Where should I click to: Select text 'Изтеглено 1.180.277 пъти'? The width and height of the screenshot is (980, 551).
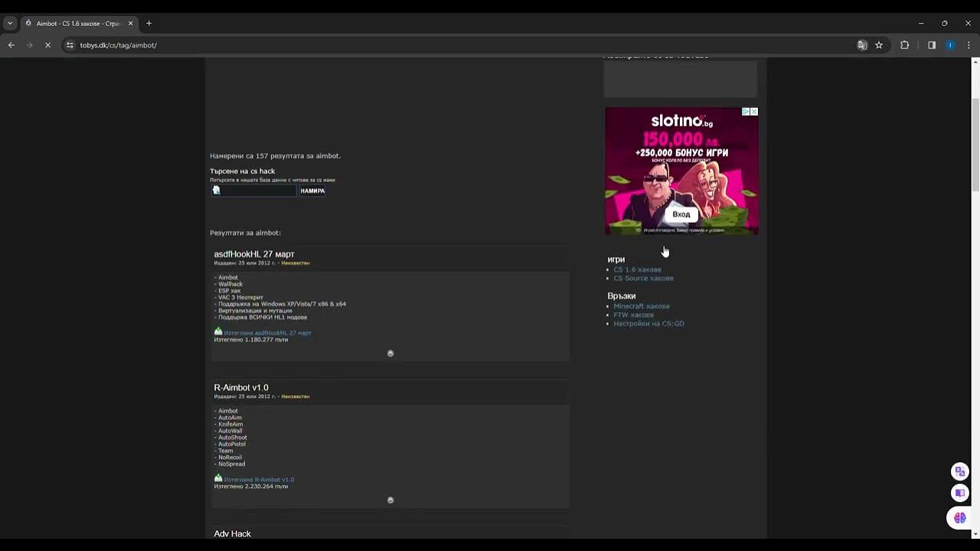(x=251, y=340)
